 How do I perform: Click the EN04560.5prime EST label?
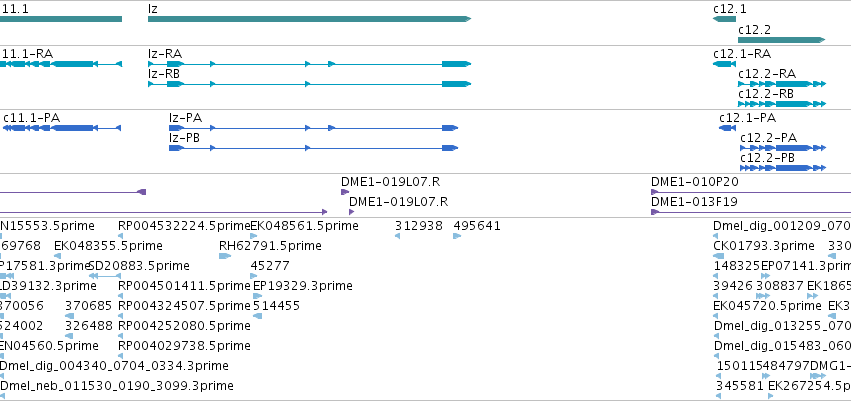(x=49, y=346)
